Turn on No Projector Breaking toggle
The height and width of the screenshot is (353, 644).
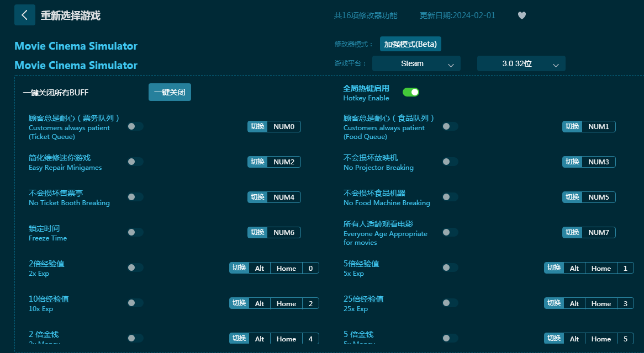click(x=450, y=162)
